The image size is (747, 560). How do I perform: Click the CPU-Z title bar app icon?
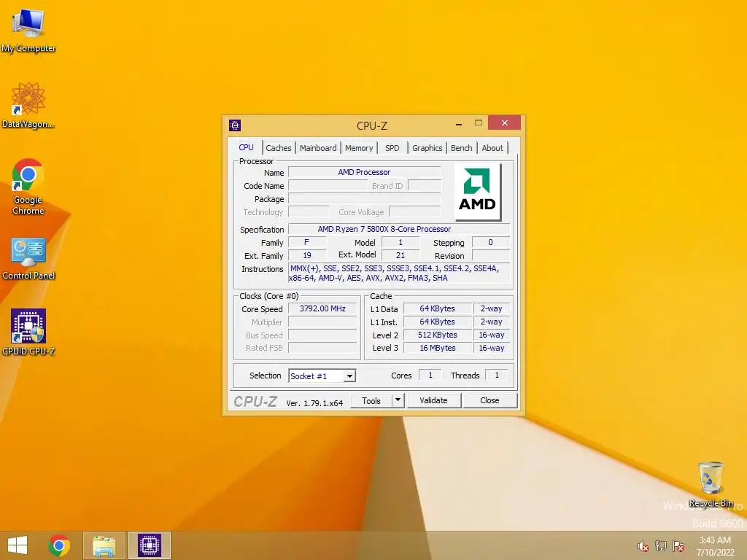tap(235, 125)
